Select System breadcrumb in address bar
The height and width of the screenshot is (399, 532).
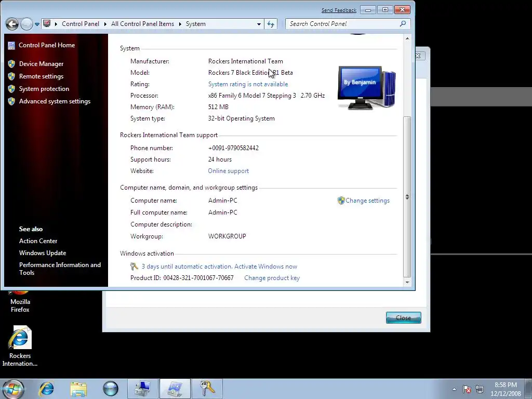195,24
